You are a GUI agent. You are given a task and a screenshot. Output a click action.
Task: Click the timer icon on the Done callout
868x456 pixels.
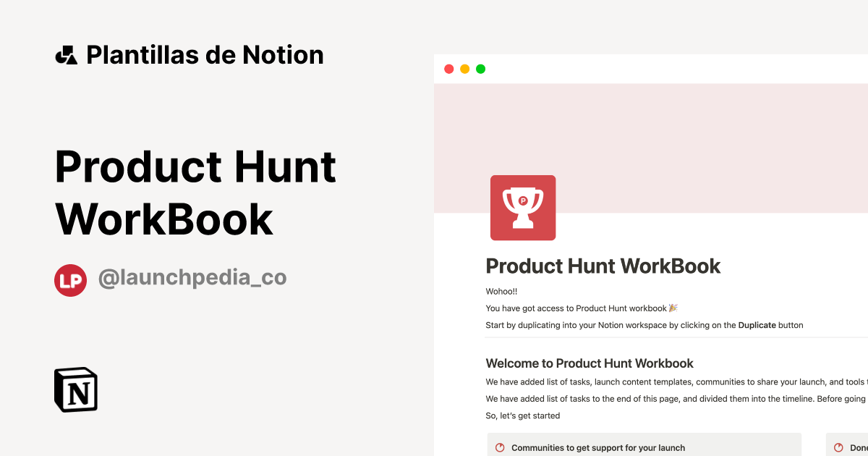[837, 447]
